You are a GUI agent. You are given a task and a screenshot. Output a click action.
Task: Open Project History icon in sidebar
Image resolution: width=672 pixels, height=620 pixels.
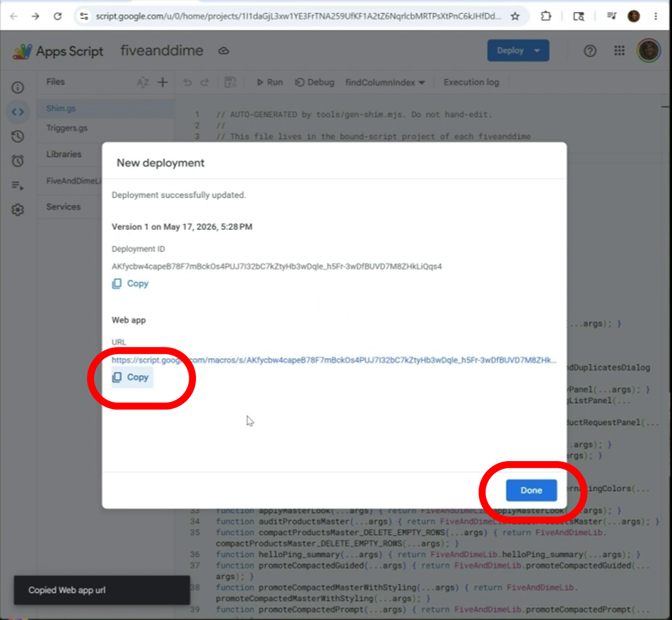(x=18, y=137)
